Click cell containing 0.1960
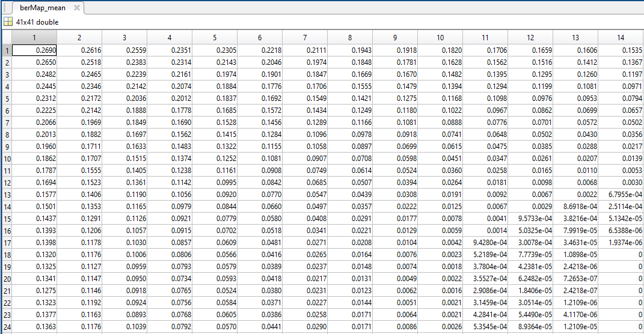This screenshot has width=644, height=334. [34, 147]
